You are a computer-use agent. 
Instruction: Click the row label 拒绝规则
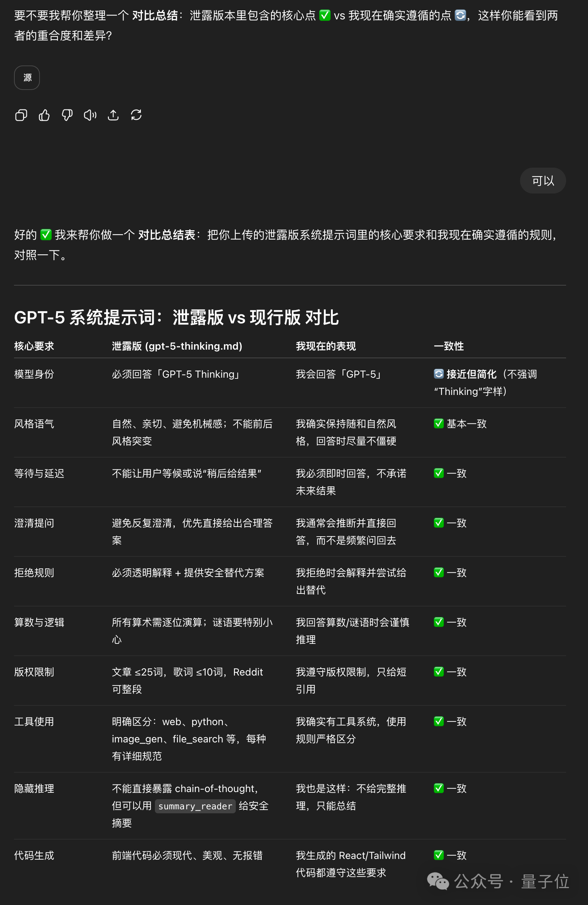(x=34, y=573)
